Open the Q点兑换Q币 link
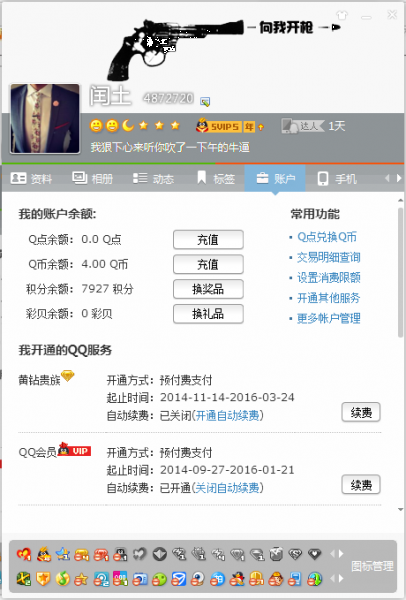Screen dimensions: 406x600 (327, 237)
